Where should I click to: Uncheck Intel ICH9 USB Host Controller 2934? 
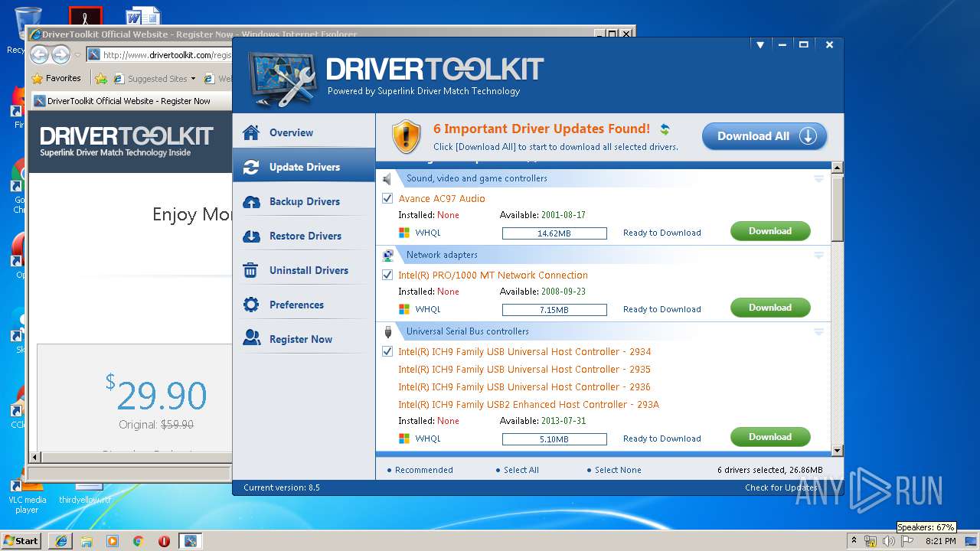point(387,351)
